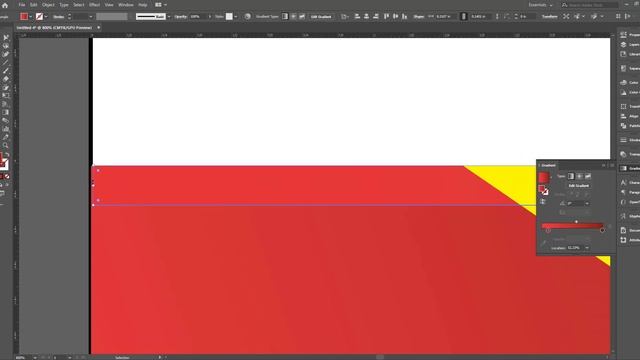The height and width of the screenshot is (360, 640).
Task: Open the Object menu
Action: coord(48,5)
